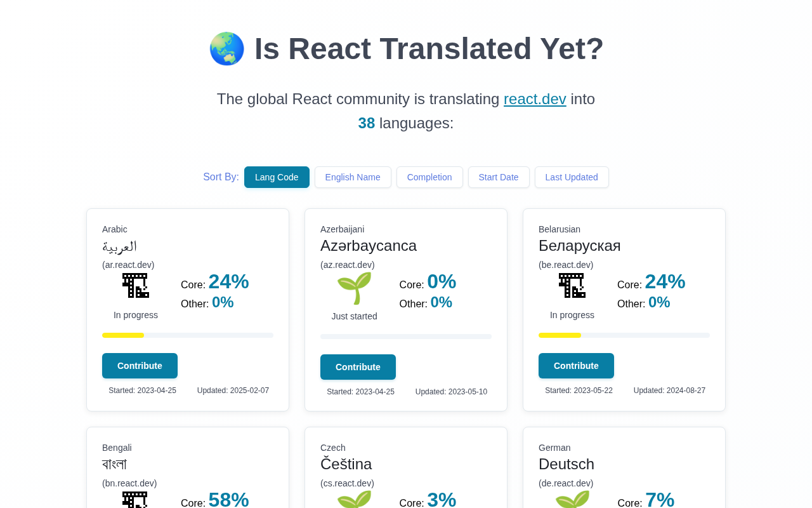812x508 pixels.
Task: Click the German seedling icon
Action: click(x=572, y=499)
